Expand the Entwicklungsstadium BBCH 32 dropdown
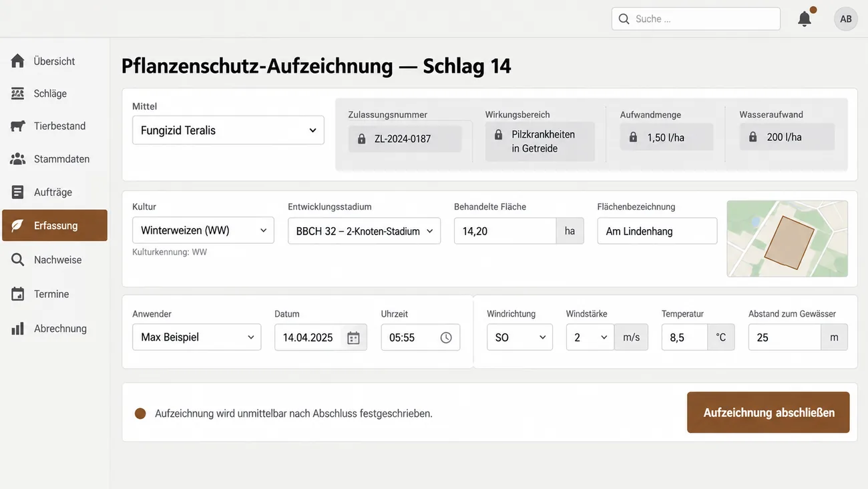This screenshot has width=868, height=489. (364, 231)
